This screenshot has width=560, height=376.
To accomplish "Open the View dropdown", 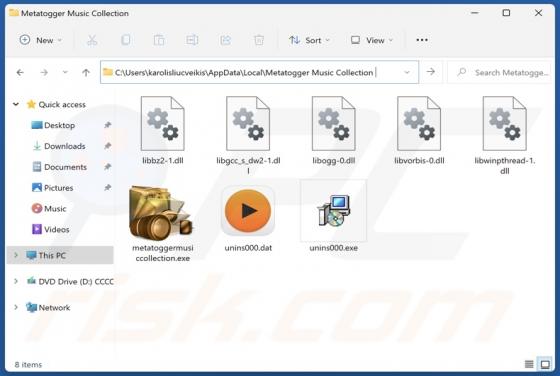I will 372,40.
